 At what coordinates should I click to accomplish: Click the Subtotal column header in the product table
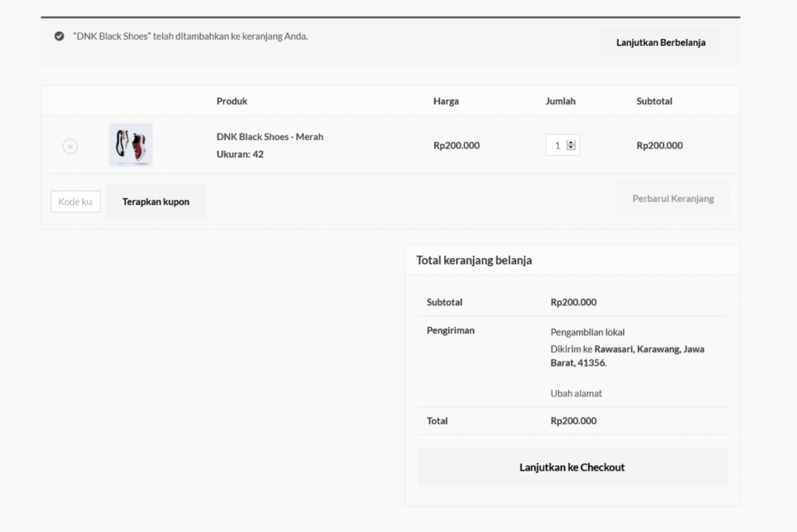tap(654, 101)
